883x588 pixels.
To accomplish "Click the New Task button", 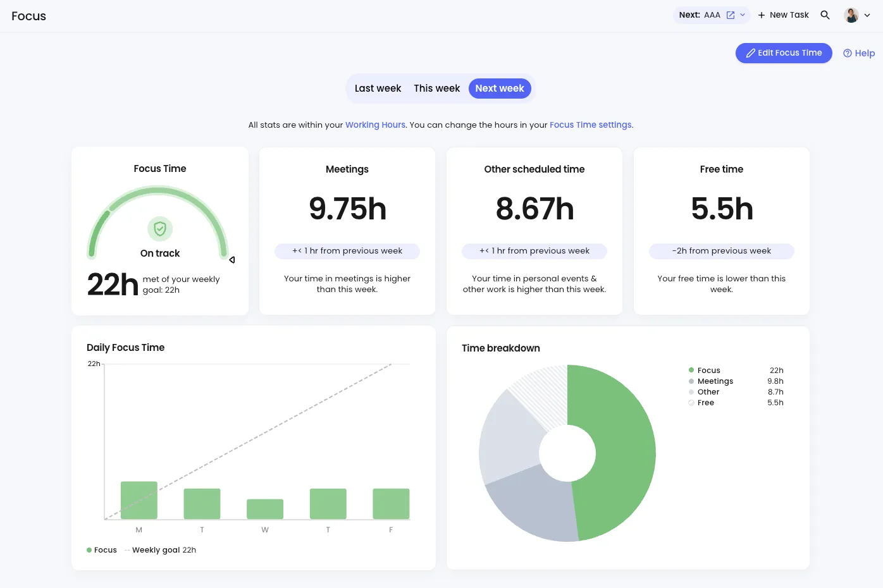I will [x=783, y=15].
